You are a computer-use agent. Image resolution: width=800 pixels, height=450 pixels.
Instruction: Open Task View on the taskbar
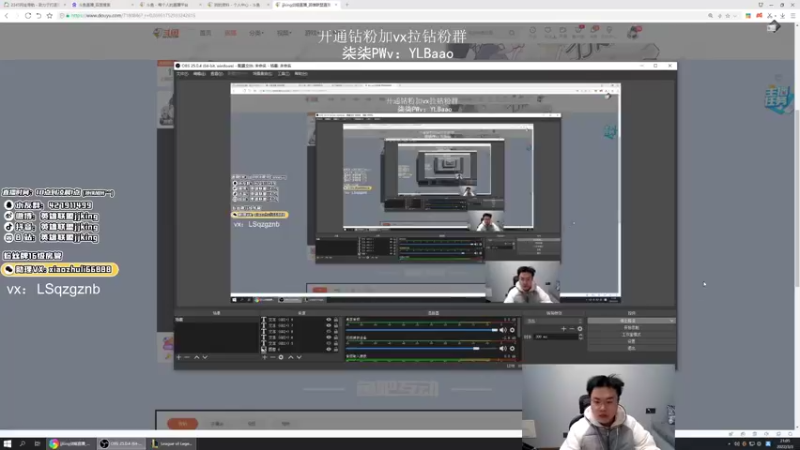click(37, 444)
